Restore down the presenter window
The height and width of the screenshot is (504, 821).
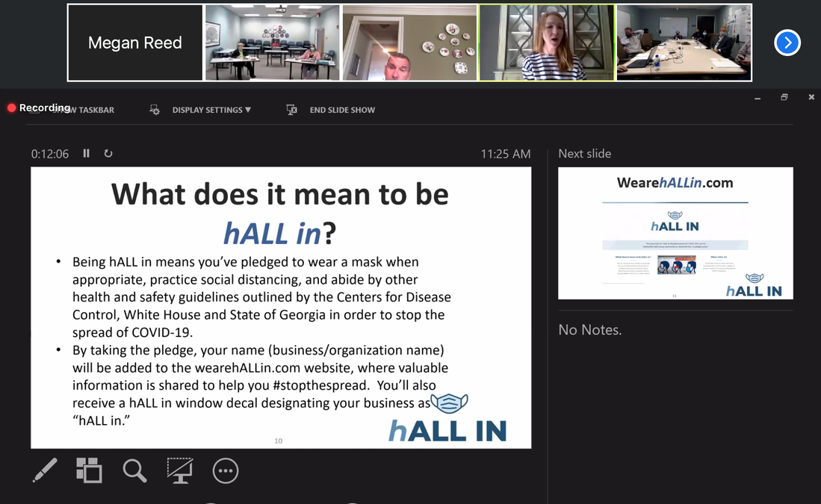point(784,97)
